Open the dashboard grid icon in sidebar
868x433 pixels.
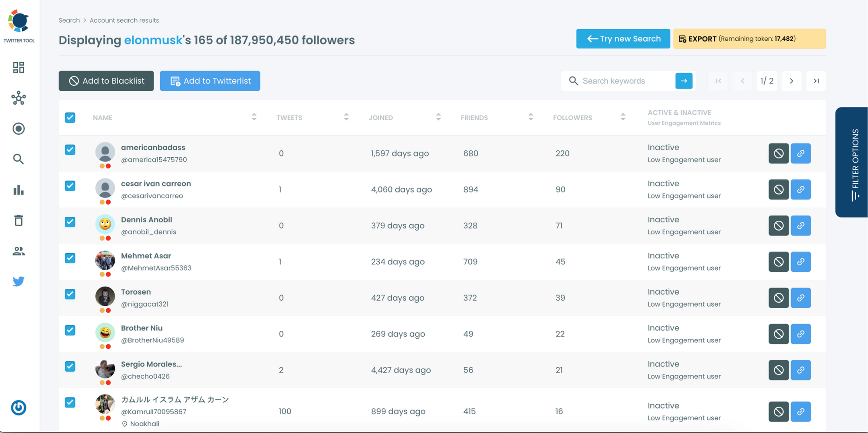[19, 67]
